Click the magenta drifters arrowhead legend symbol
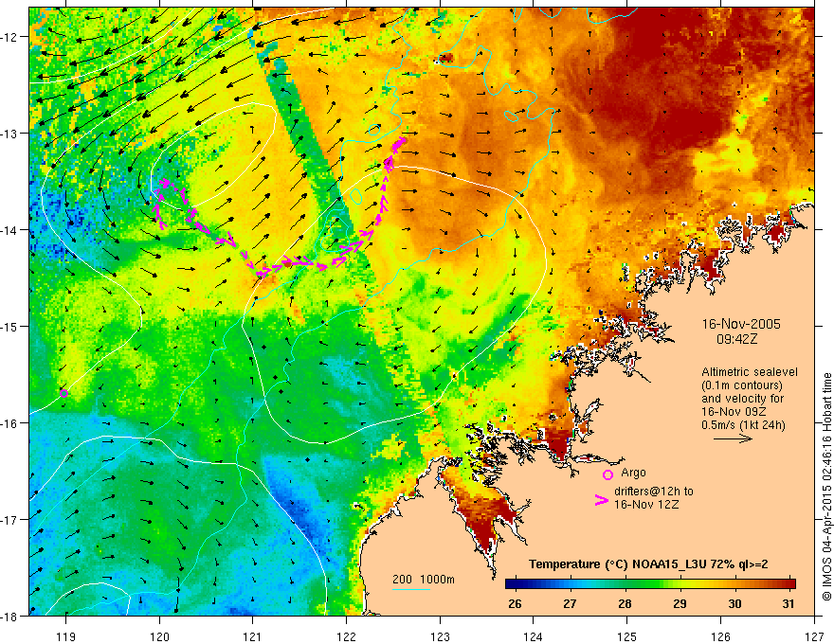Screen dimensions: 834x644 (x=601, y=499)
